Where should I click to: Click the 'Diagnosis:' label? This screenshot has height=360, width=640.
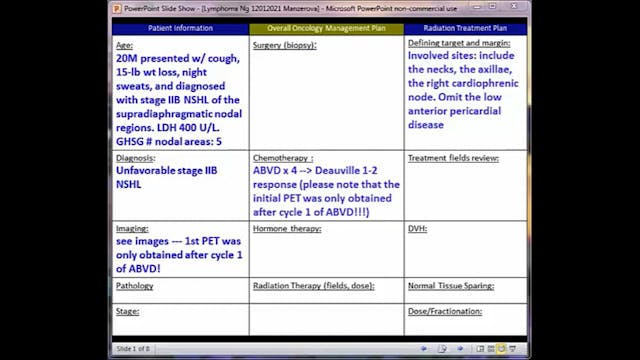point(136,158)
